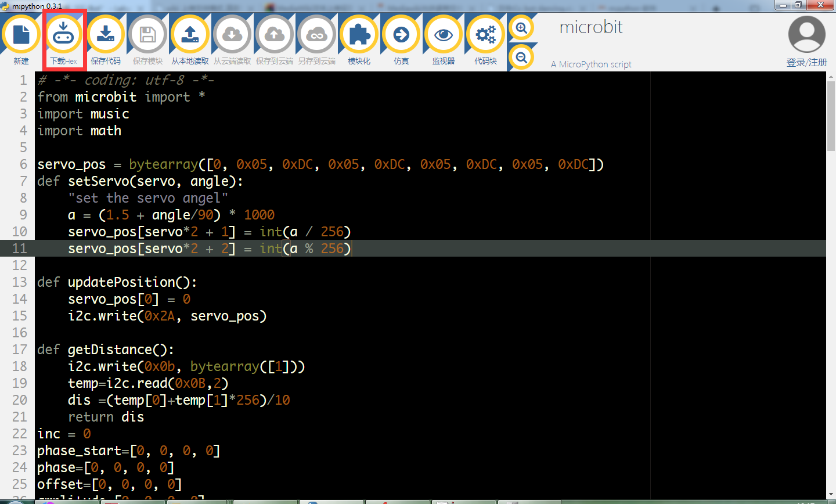Viewport: 836px width, 504px height.
Task: Open the 仿真 simulator
Action: pos(401,35)
